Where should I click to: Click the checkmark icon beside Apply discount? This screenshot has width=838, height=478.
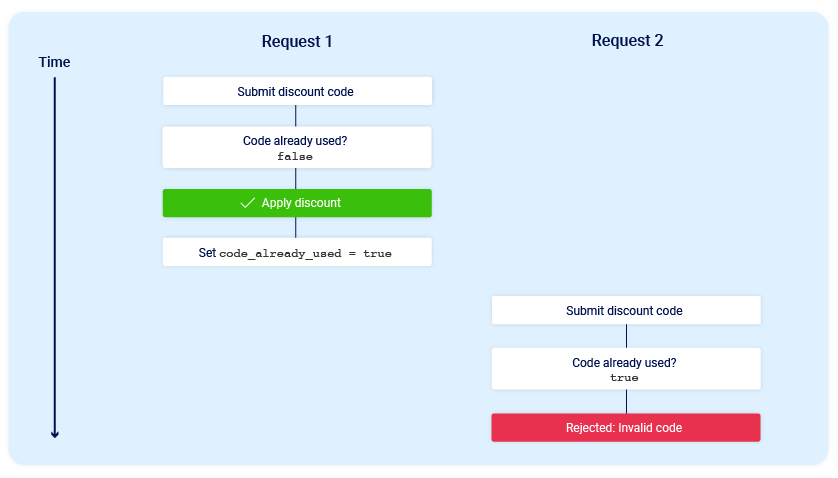click(248, 203)
